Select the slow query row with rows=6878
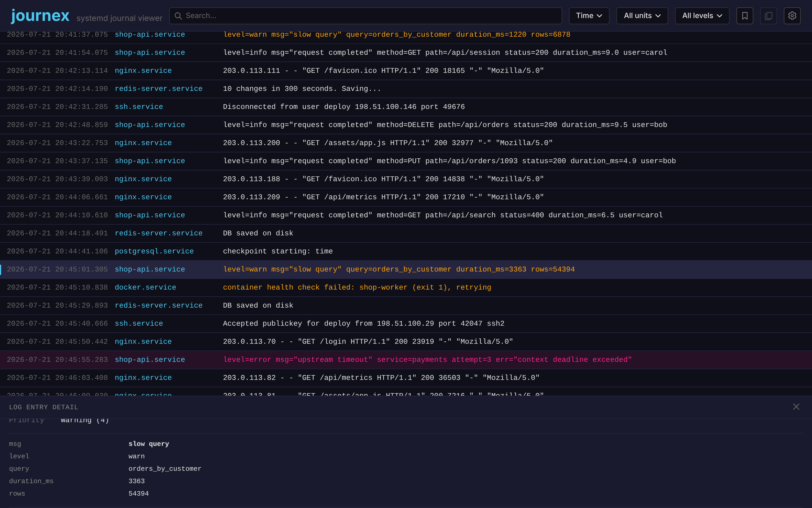 406,37
